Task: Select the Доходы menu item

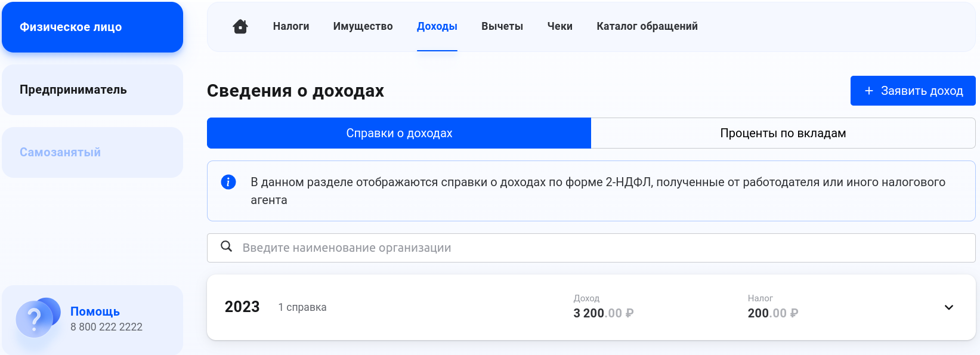Action: [437, 26]
